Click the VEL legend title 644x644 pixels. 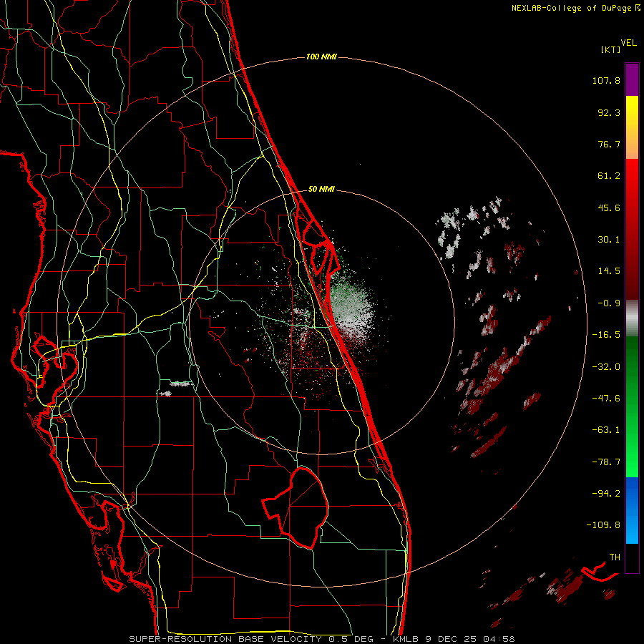[628, 43]
